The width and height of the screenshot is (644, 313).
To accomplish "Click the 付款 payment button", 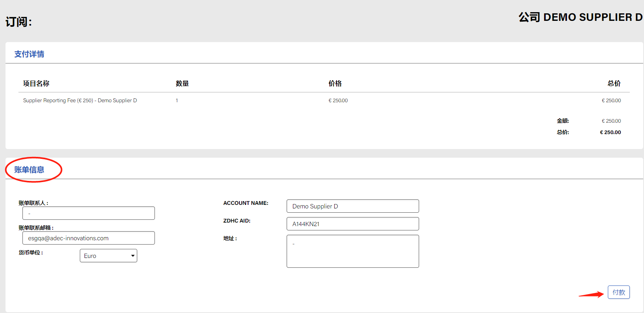I will (x=618, y=292).
